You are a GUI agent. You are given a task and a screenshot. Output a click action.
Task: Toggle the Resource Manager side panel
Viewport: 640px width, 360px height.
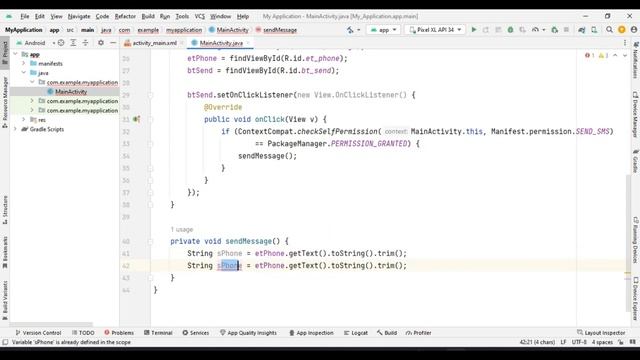[5, 102]
